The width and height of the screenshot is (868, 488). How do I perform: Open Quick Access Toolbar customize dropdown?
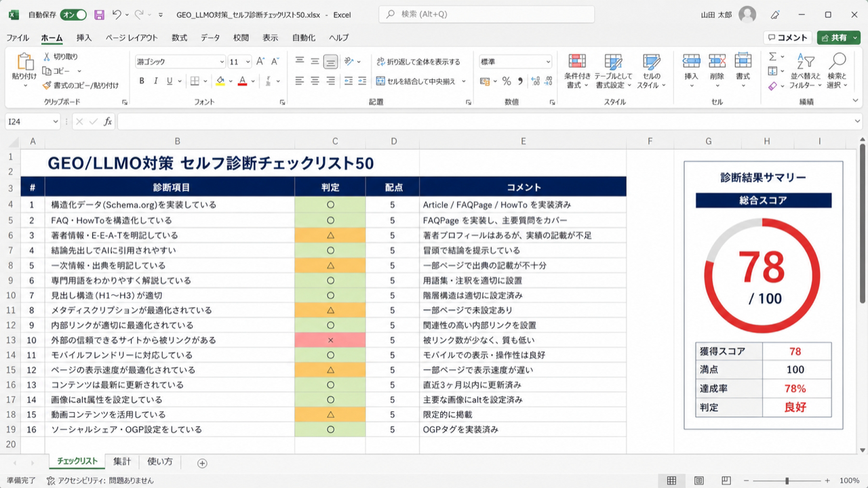point(160,15)
